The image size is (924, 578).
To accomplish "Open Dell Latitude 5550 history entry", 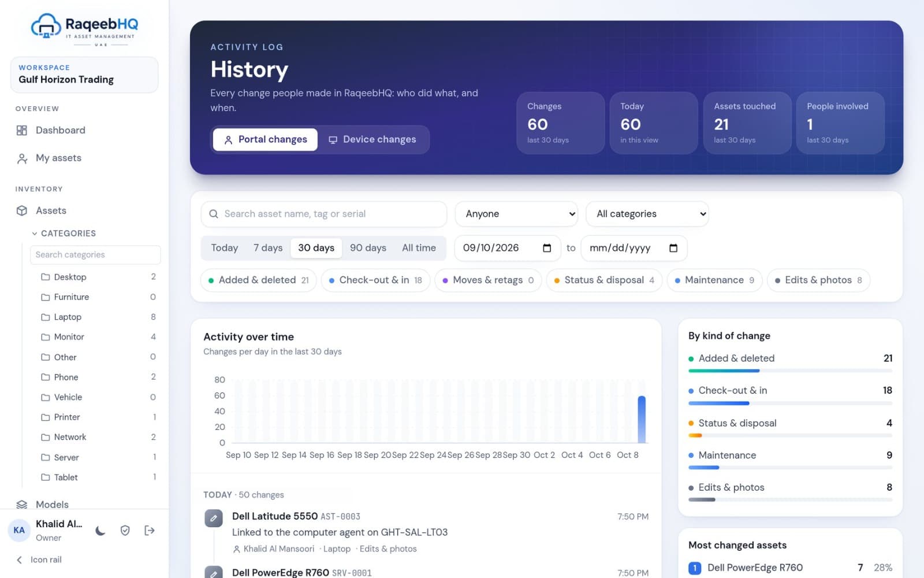I will (427, 532).
